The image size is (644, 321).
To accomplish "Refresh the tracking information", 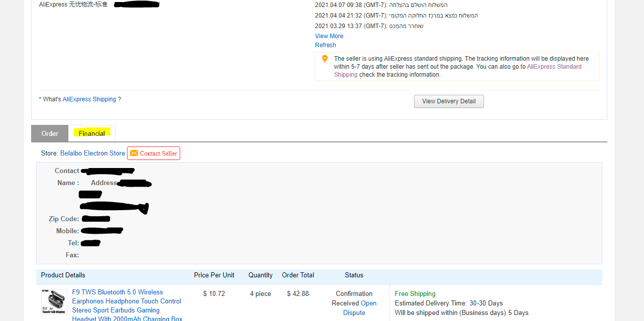I will [x=326, y=45].
